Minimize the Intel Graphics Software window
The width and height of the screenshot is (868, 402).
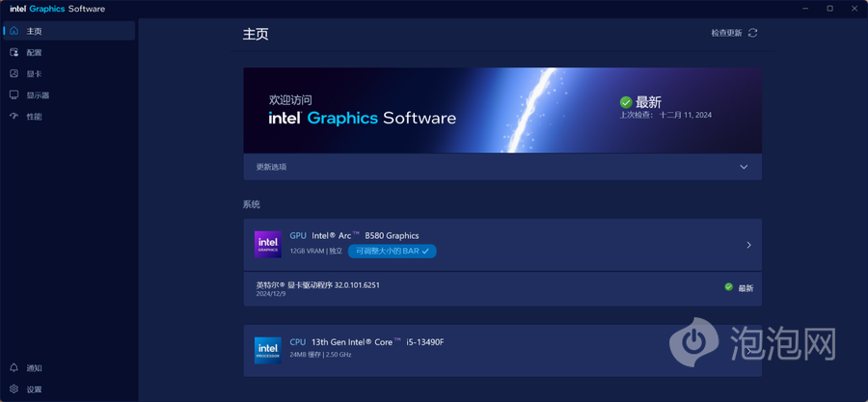coord(805,9)
